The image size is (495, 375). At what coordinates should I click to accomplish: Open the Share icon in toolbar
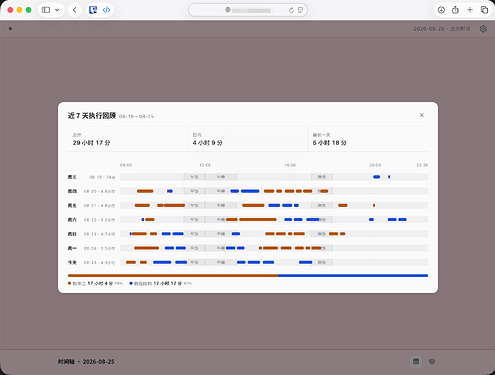click(x=455, y=10)
